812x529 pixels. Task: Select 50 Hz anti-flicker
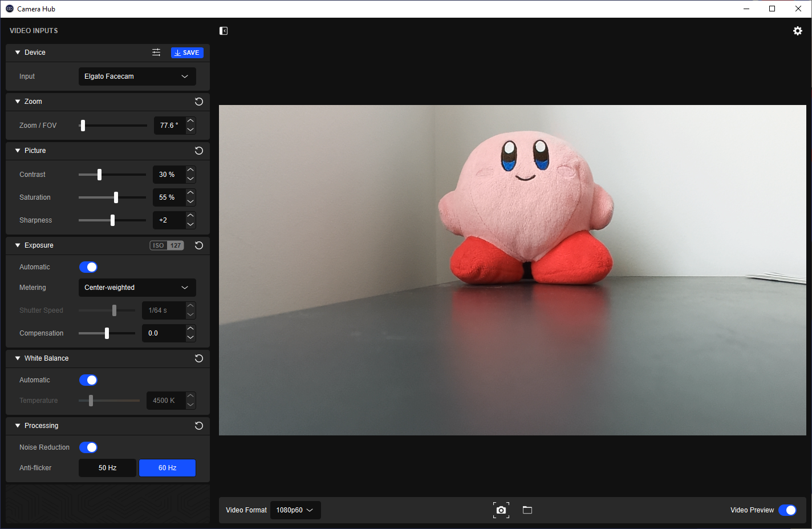pos(107,468)
